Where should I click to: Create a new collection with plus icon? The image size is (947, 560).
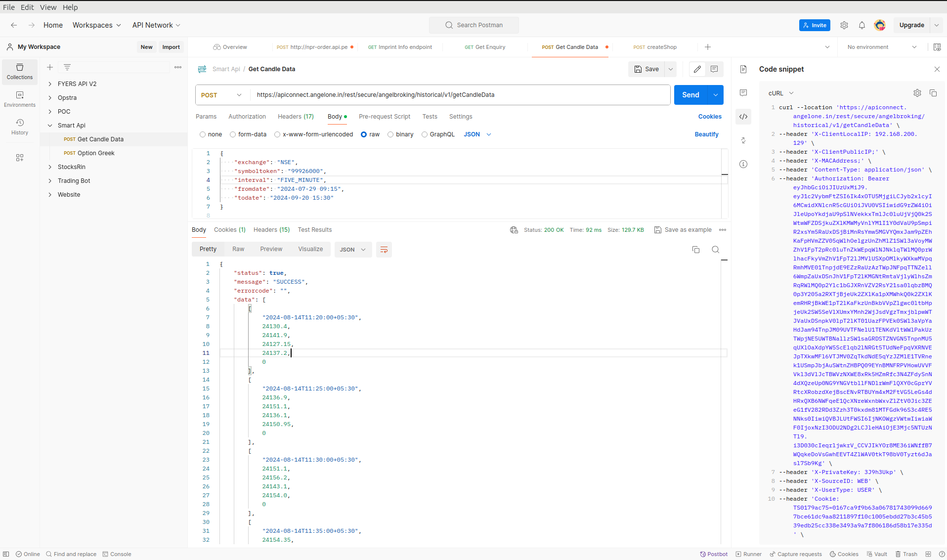50,67
